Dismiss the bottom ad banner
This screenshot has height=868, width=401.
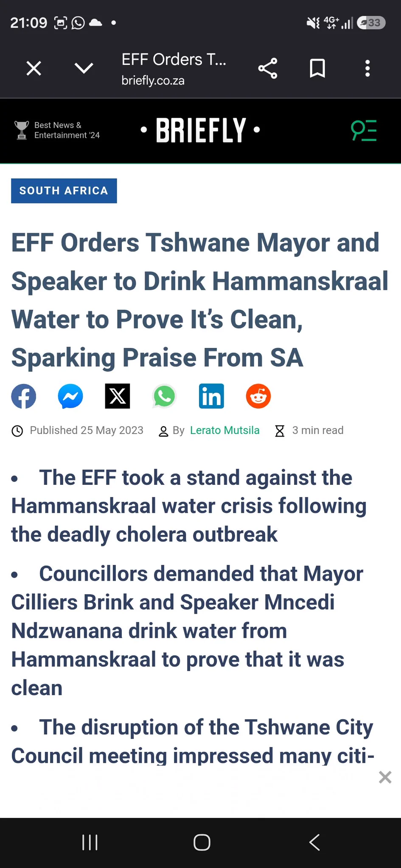pyautogui.click(x=385, y=777)
